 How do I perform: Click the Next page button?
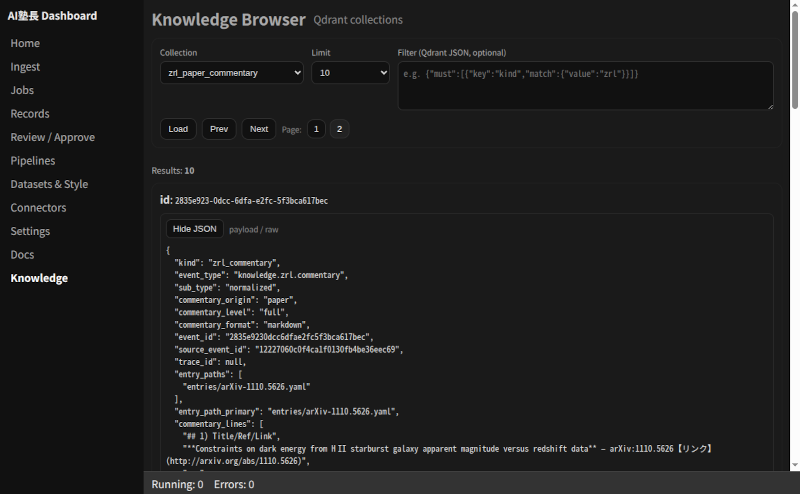pyautogui.click(x=259, y=129)
